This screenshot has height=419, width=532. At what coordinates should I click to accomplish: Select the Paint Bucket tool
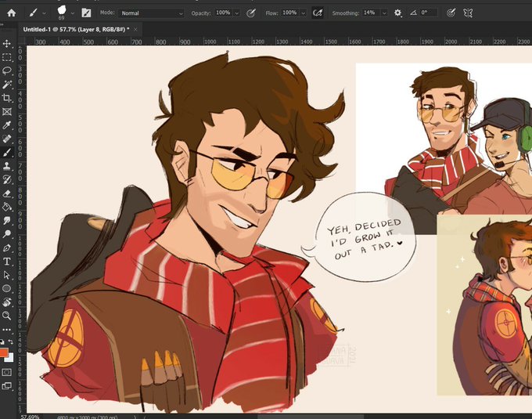pyautogui.click(x=6, y=207)
